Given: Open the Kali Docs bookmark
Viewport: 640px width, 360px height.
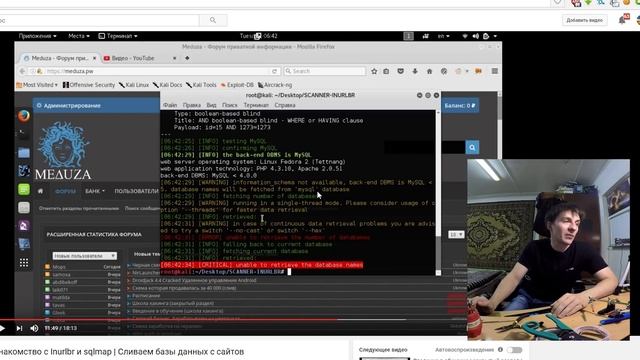Looking at the screenshot, I should pyautogui.click(x=167, y=85).
